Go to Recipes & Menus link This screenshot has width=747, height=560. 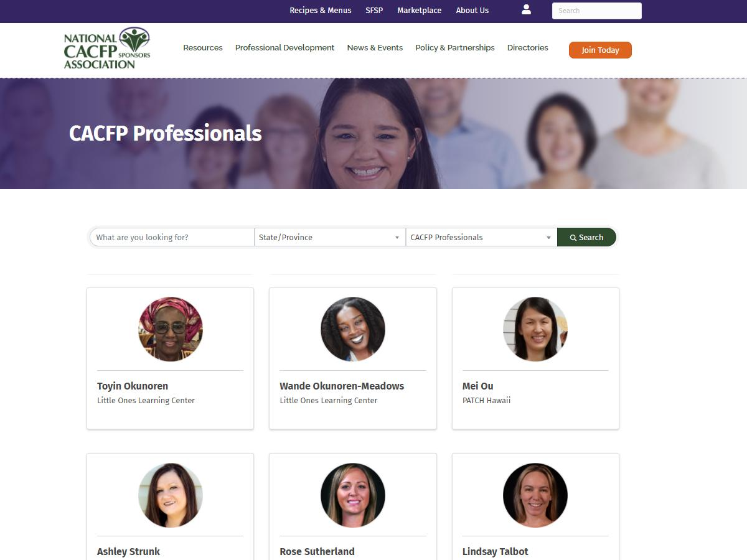(x=321, y=11)
